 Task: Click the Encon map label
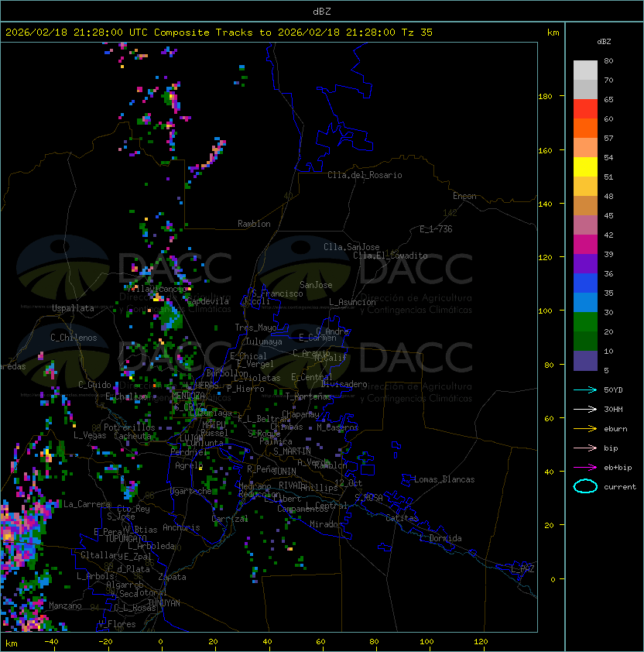(x=464, y=196)
